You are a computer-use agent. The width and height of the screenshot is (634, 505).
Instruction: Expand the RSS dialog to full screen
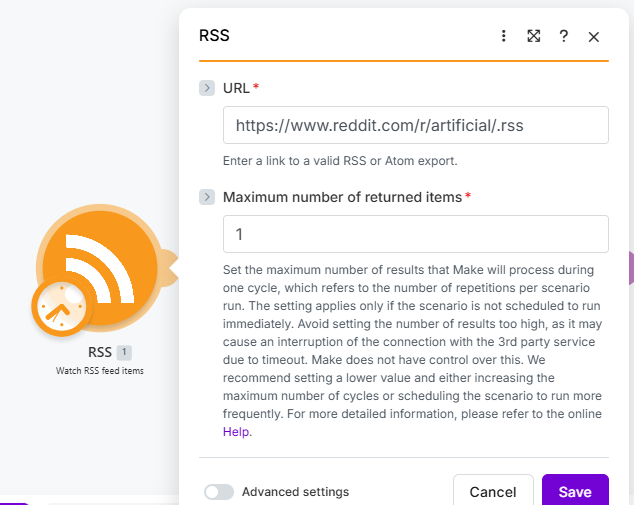click(534, 36)
